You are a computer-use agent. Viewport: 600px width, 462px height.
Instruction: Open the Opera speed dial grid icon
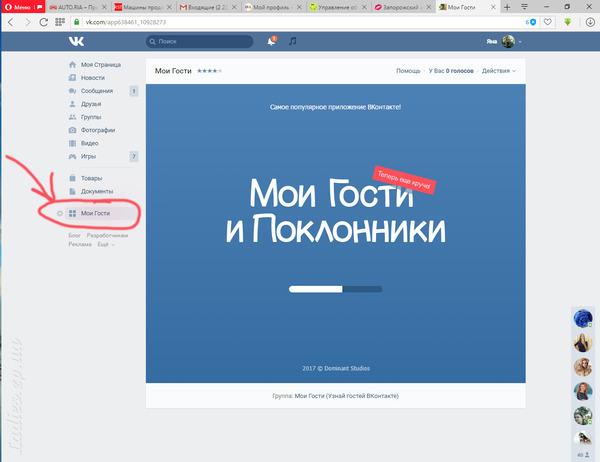[60, 22]
